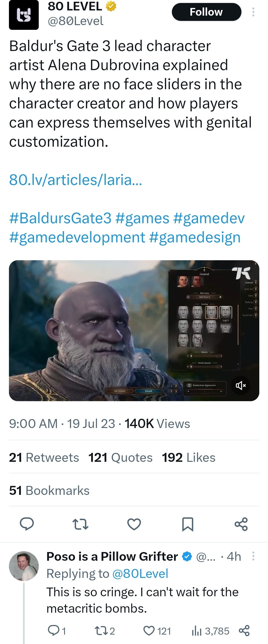This screenshot has height=644, width=268.
Task: View the 21 Retweets list
Action: 44,457
